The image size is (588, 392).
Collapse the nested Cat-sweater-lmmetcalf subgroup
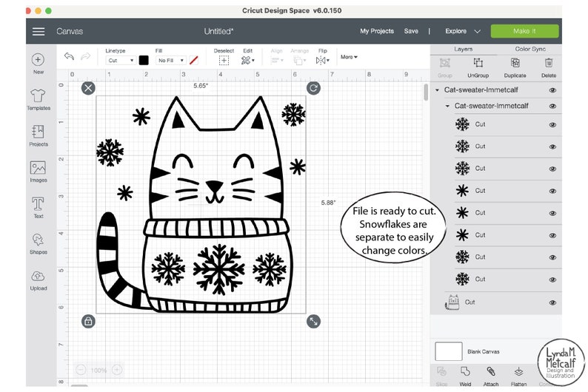click(x=447, y=107)
